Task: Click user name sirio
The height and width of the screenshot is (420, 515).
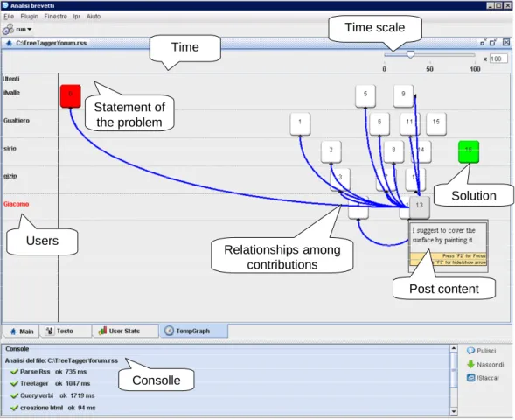Action: (10, 149)
